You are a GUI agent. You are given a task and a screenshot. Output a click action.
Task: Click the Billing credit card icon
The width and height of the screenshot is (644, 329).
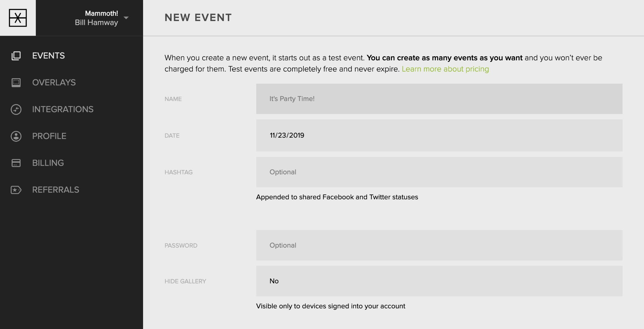click(x=16, y=163)
